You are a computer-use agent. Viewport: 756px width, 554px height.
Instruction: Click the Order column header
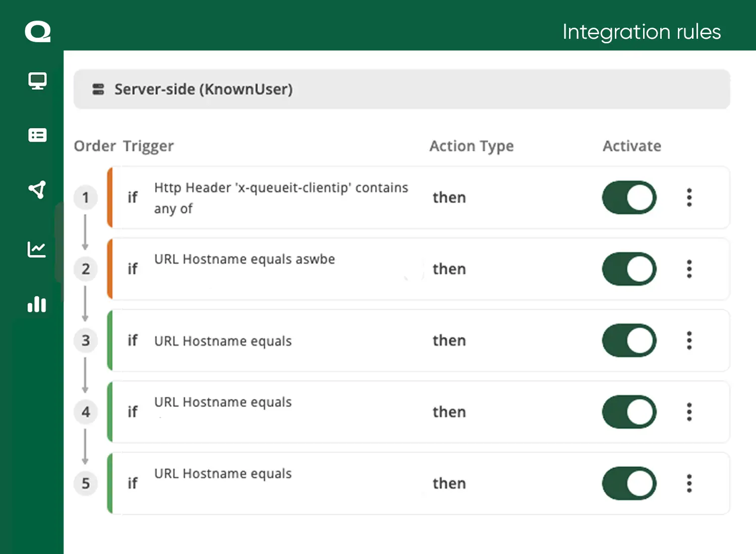(x=95, y=146)
